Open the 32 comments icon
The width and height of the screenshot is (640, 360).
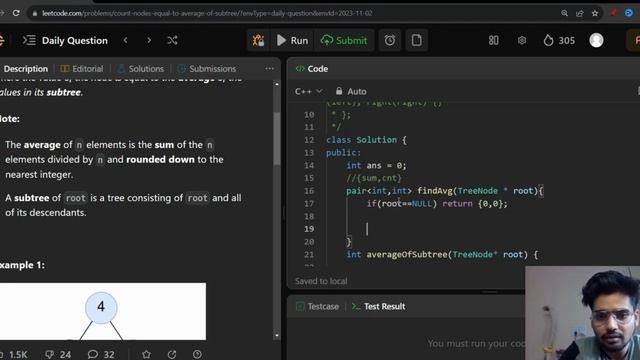(101, 354)
